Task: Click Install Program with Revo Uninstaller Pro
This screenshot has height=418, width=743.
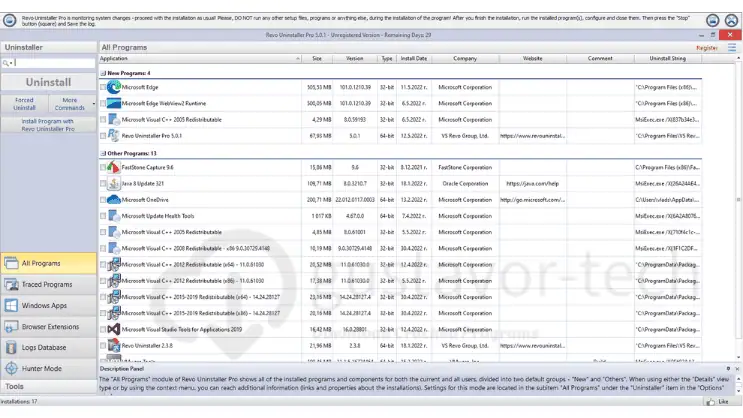Action: (48, 125)
